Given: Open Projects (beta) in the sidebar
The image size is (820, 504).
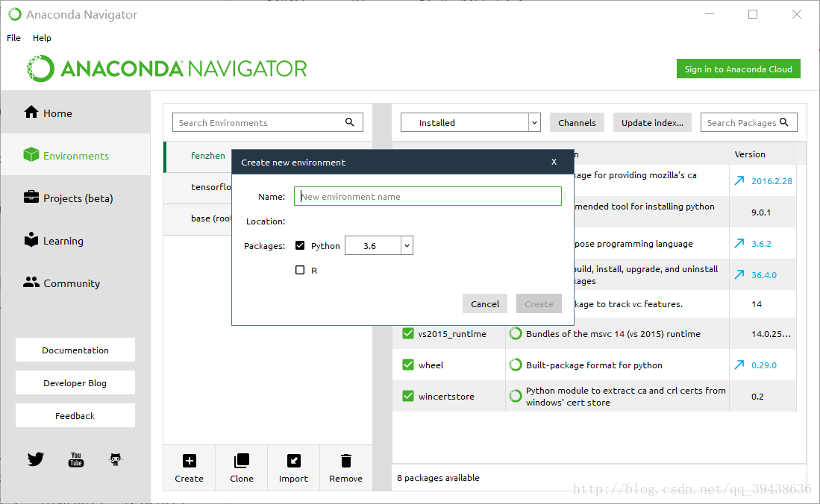Looking at the screenshot, I should pyautogui.click(x=75, y=198).
